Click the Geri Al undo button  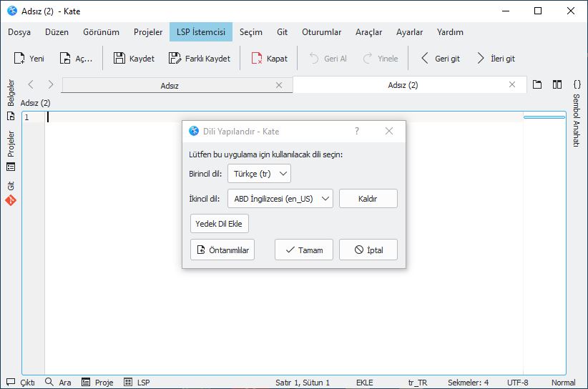328,59
